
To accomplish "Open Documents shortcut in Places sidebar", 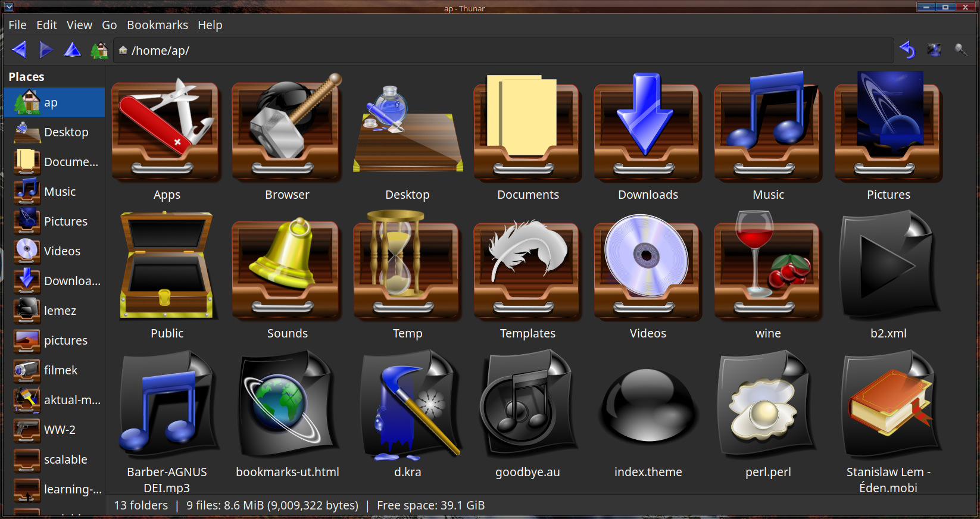I will click(54, 162).
